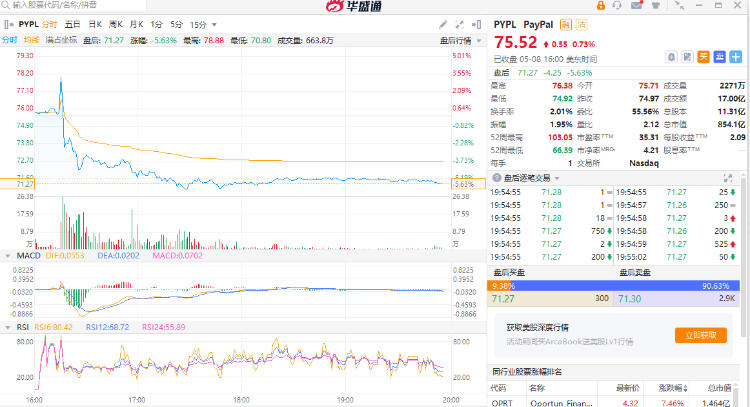The height and width of the screenshot is (407, 750).
Task: Switch to 1分 chart tab
Action: [x=156, y=24]
